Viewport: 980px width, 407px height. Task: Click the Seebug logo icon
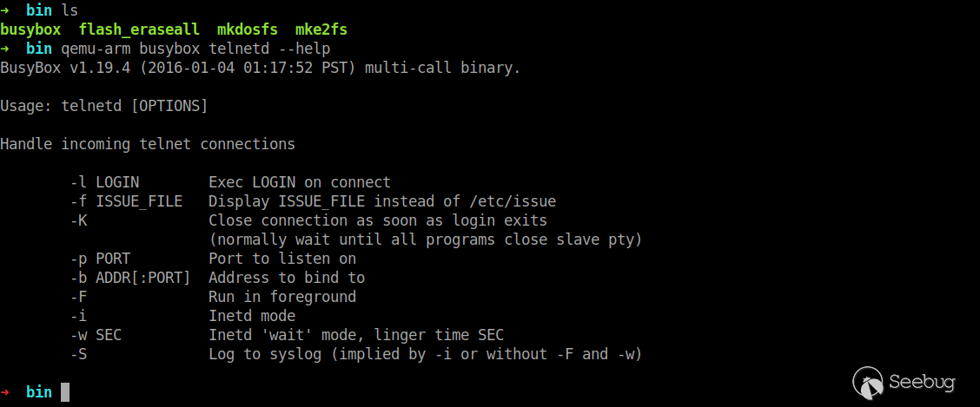868,382
